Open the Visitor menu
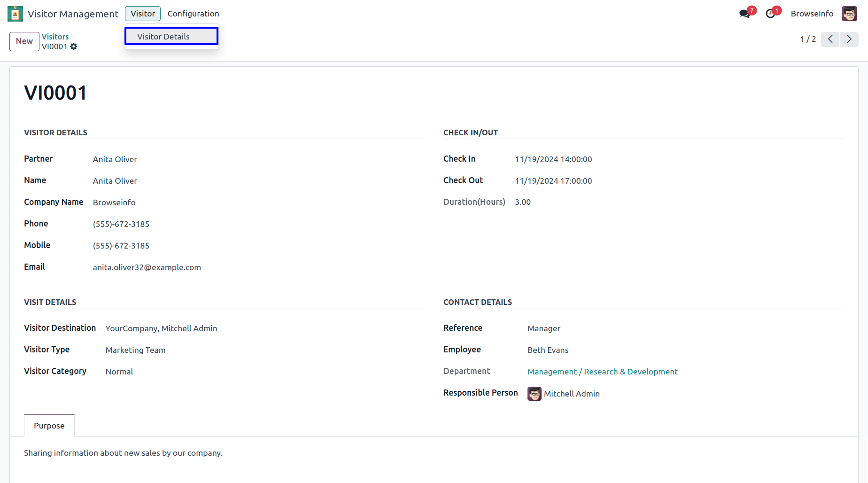Viewport: 868px width, 483px height. pos(143,14)
